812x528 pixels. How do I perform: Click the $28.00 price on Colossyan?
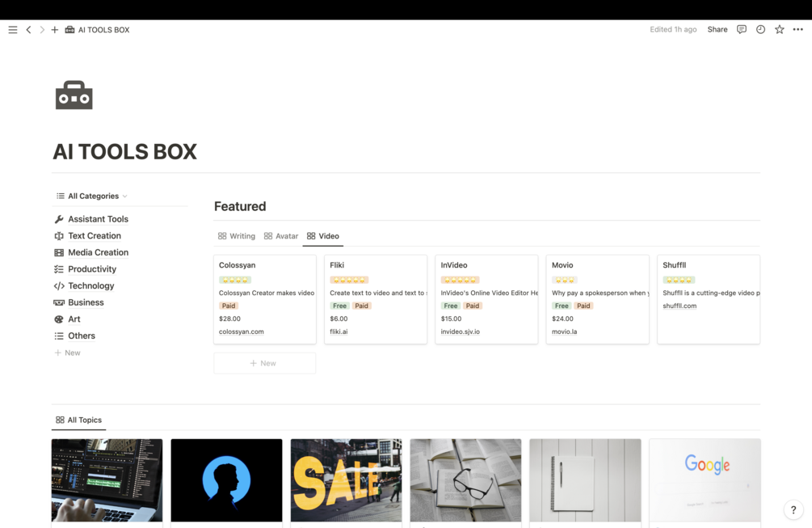point(230,319)
